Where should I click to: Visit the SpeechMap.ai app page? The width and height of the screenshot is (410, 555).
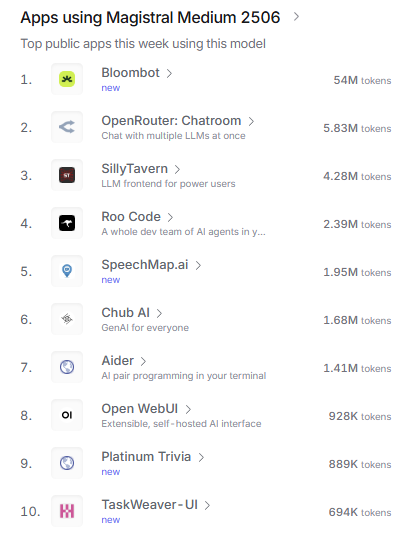(145, 265)
